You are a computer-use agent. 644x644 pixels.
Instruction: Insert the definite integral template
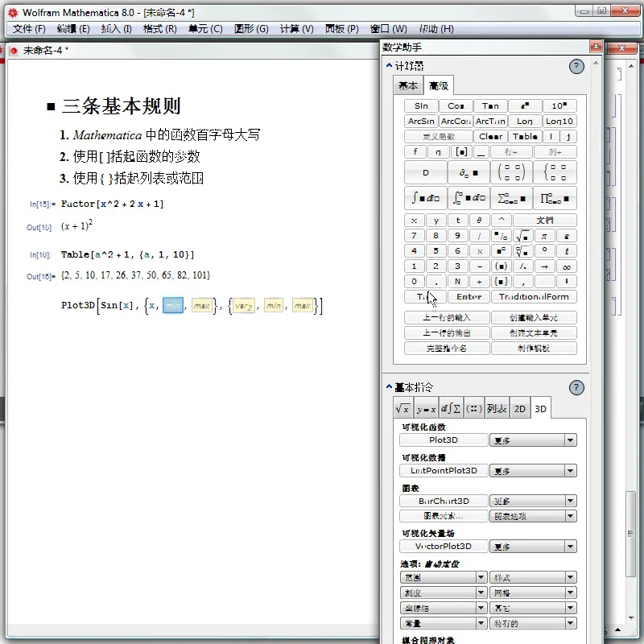click(x=469, y=198)
